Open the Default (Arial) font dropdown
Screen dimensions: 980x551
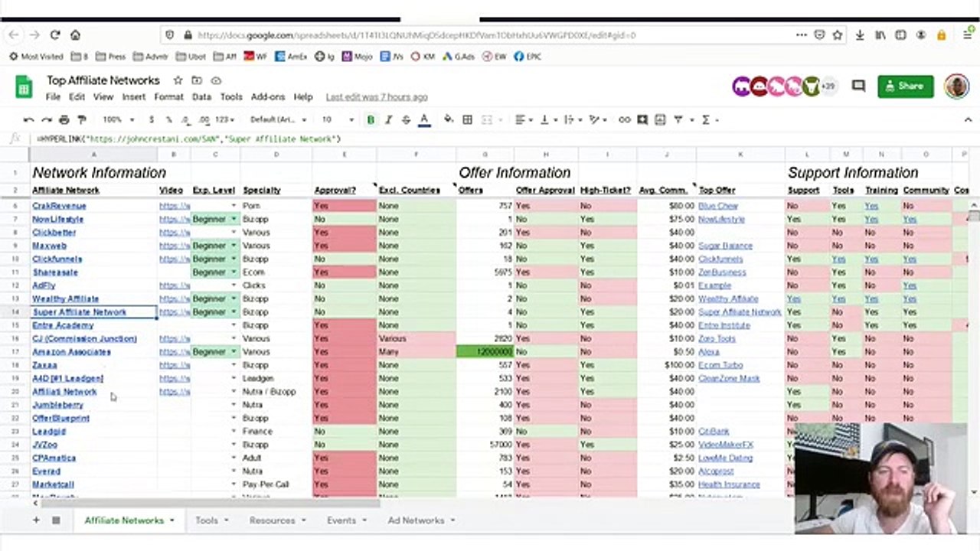click(279, 119)
